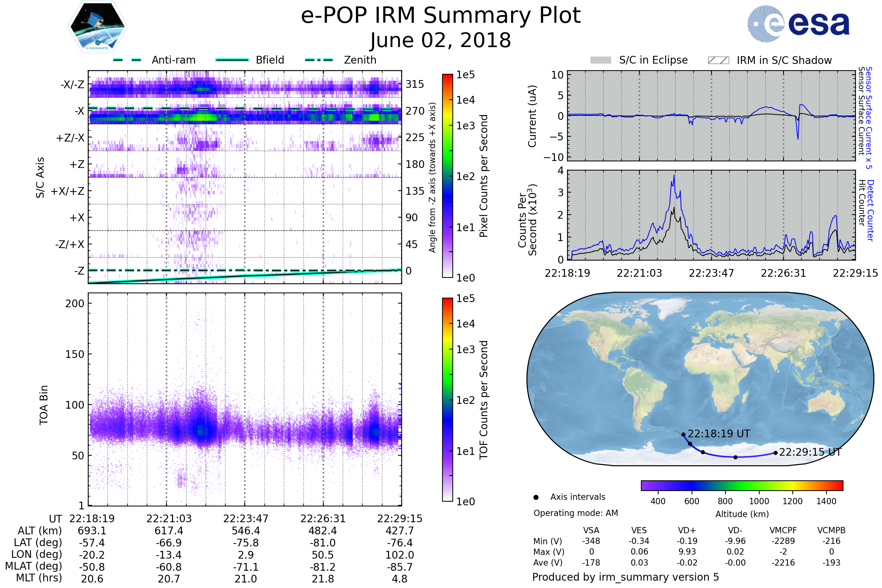Click the June 02, 2018 date heading

tap(441, 40)
